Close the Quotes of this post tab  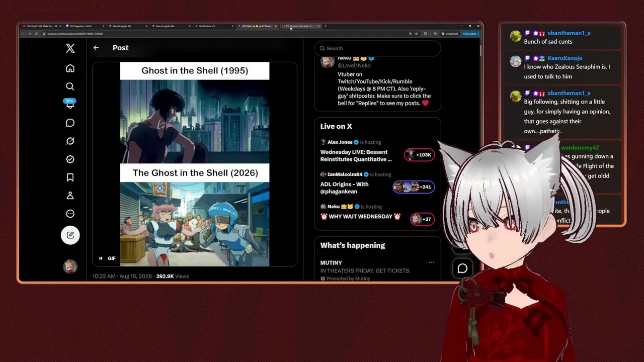(x=318, y=26)
